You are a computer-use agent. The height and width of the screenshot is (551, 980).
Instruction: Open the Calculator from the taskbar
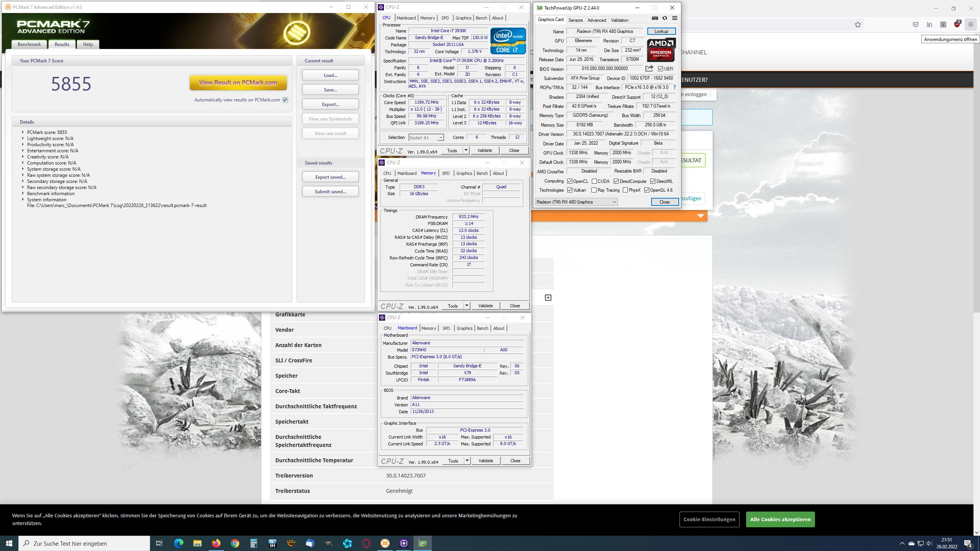[253, 543]
